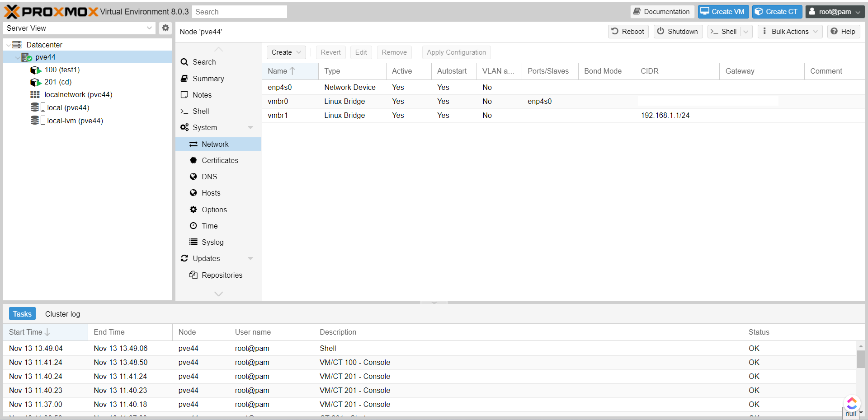Screen dimensions: 868x420
Task: Click the Apply Configuration button
Action: tap(456, 52)
